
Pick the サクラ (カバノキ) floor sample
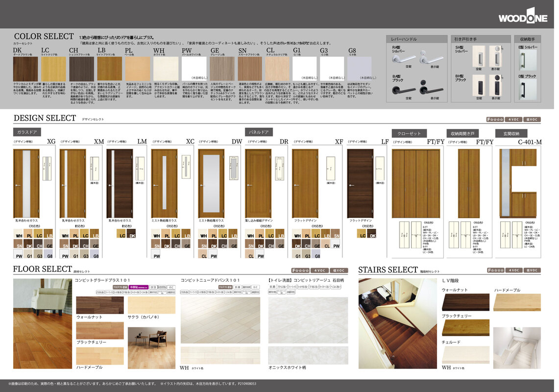(x=151, y=305)
